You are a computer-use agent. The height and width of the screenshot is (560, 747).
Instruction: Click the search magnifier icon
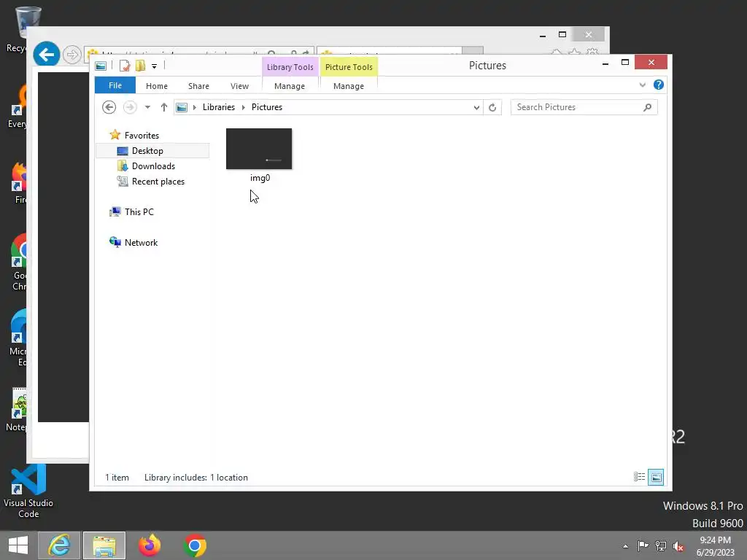tap(648, 108)
